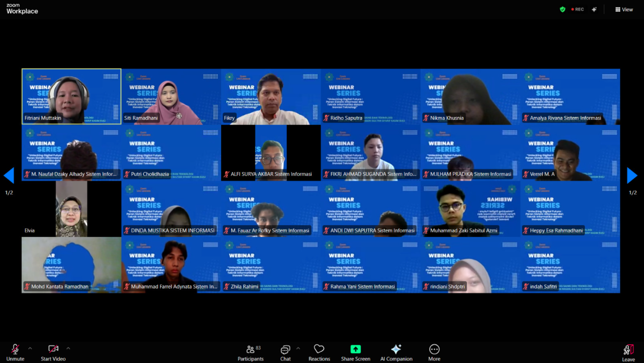The height and width of the screenshot is (363, 644).
Task: Click the green encryption shield icon
Action: point(563,9)
